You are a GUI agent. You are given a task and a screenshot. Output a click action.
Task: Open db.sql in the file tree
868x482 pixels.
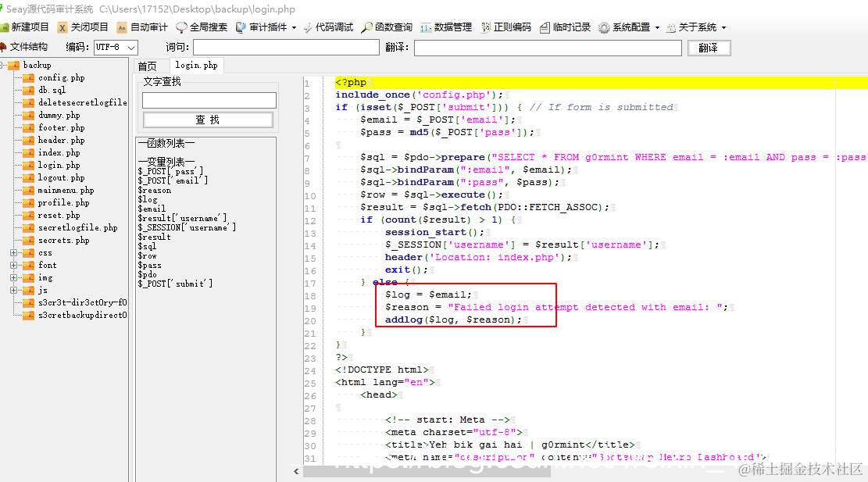tap(52, 90)
